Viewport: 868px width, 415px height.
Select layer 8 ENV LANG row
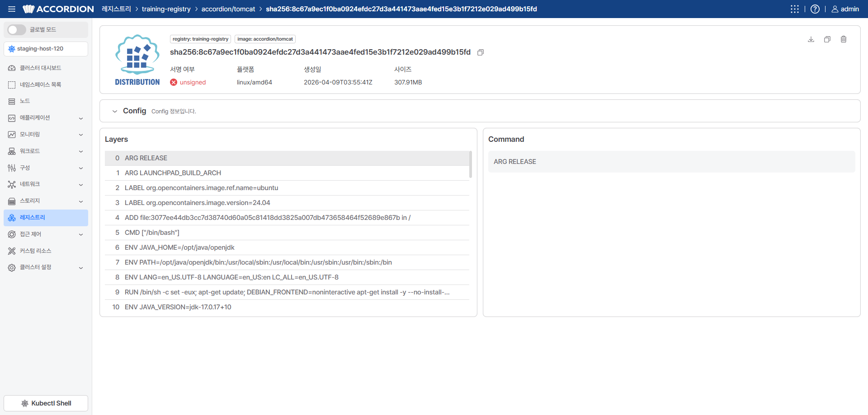287,277
